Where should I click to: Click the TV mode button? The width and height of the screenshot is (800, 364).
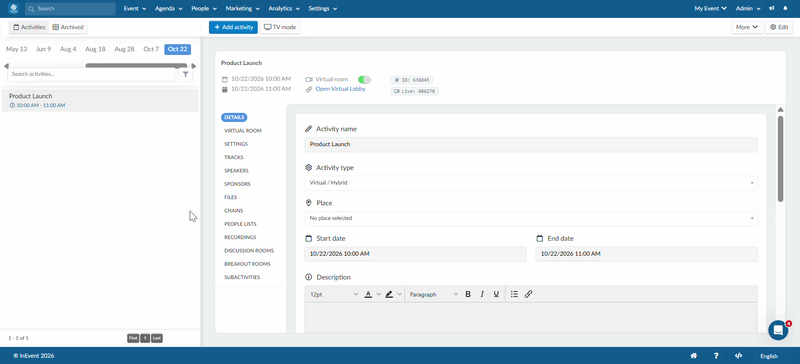coord(280,27)
